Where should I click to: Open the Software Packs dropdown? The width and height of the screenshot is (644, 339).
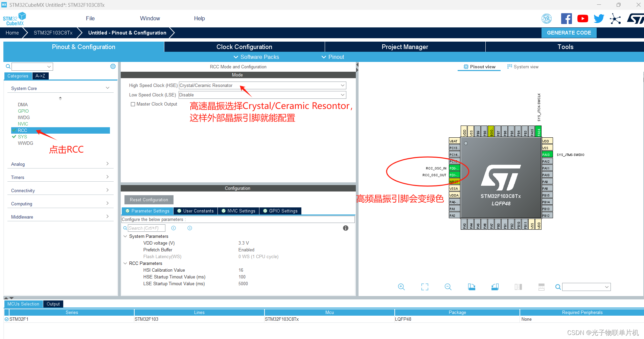click(256, 57)
